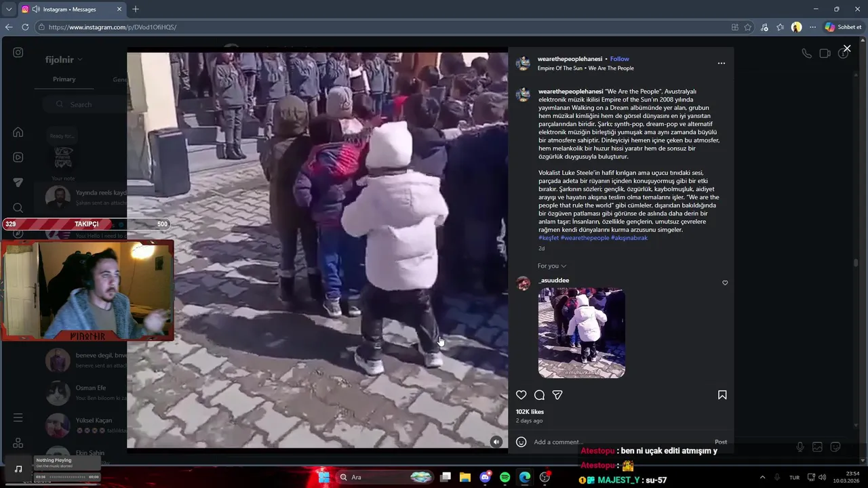Open the Yüksel Kaçan conversation
868x488 pixels.
pyautogui.click(x=81, y=425)
